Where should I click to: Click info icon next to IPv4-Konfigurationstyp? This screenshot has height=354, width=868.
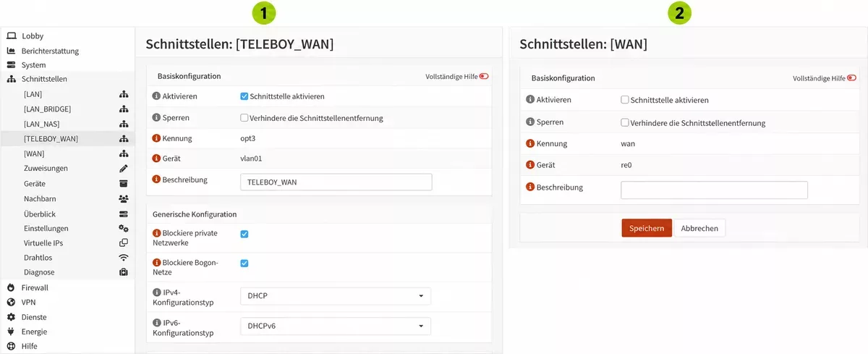[x=156, y=291]
